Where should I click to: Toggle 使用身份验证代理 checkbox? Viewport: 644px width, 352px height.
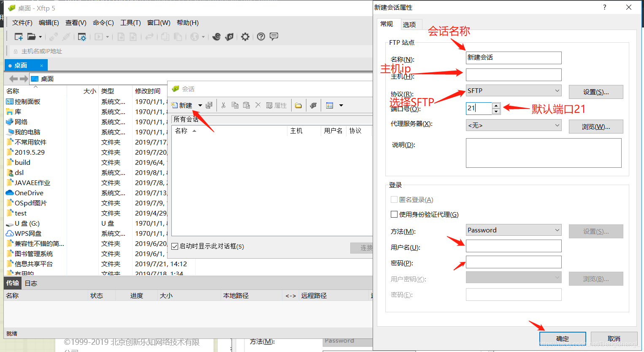(x=394, y=214)
